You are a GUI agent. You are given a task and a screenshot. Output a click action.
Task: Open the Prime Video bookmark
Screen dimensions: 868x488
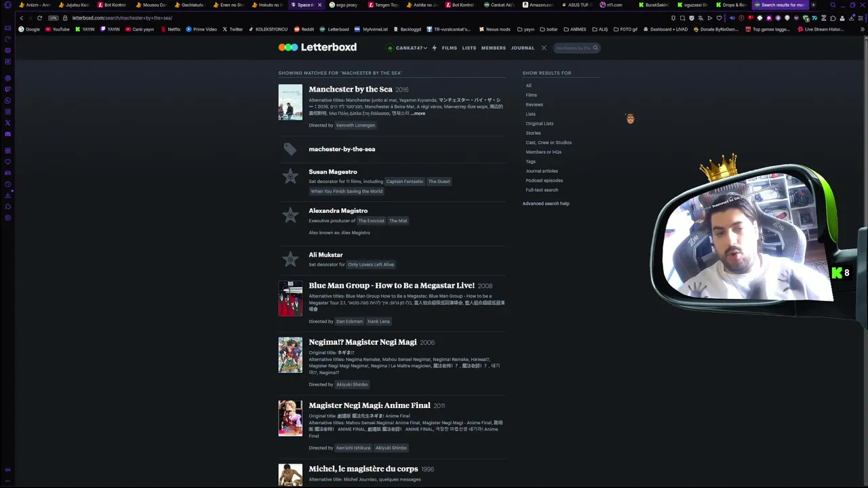click(x=201, y=30)
